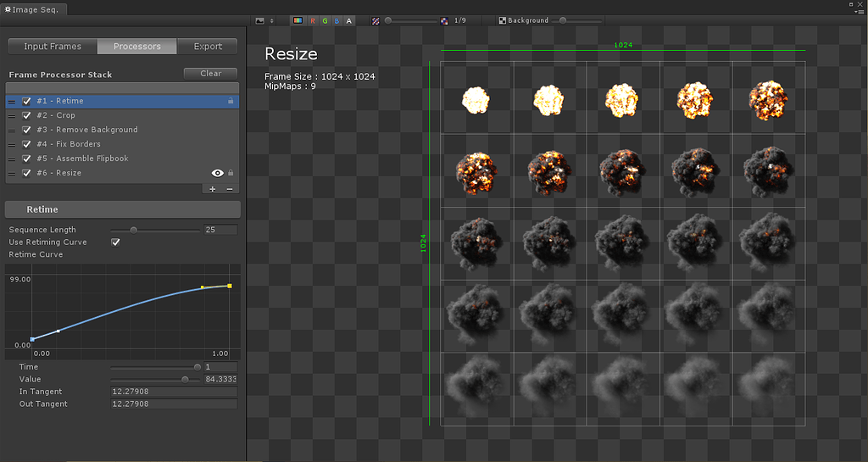Open the panel options menu at top right
The height and width of the screenshot is (462, 868).
click(x=860, y=11)
